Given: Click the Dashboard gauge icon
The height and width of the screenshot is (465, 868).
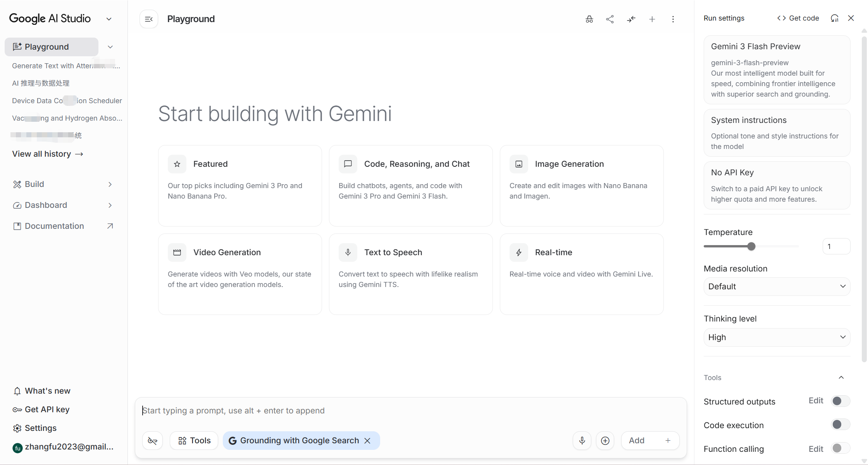Looking at the screenshot, I should tap(17, 205).
